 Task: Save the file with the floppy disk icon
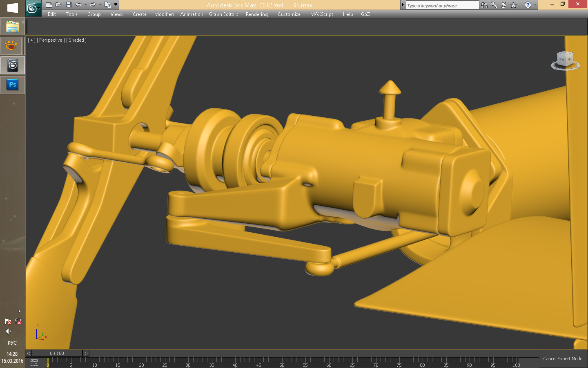point(69,5)
